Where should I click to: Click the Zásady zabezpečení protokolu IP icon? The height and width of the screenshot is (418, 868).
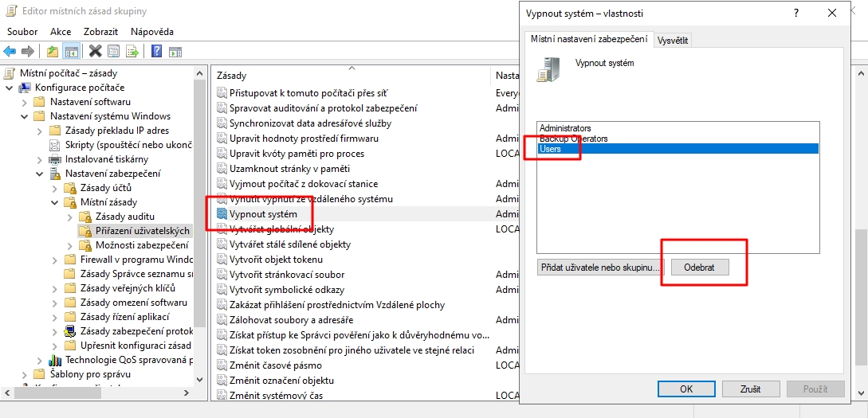(x=70, y=331)
